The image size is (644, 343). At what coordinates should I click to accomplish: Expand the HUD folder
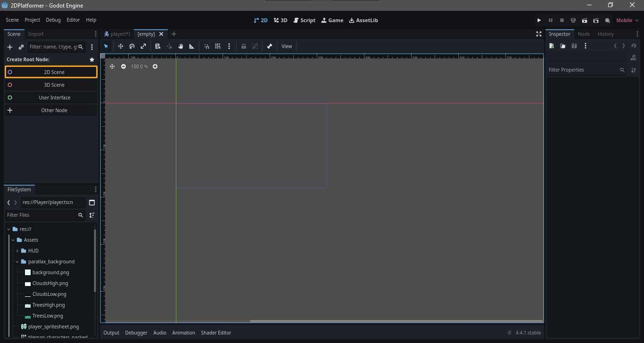[17, 251]
